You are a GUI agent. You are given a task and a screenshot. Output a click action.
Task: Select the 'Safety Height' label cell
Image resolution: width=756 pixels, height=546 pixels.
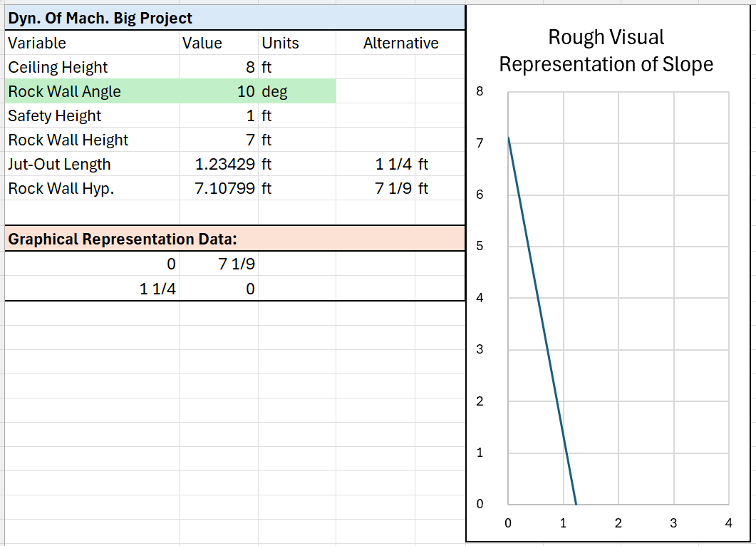pos(92,115)
